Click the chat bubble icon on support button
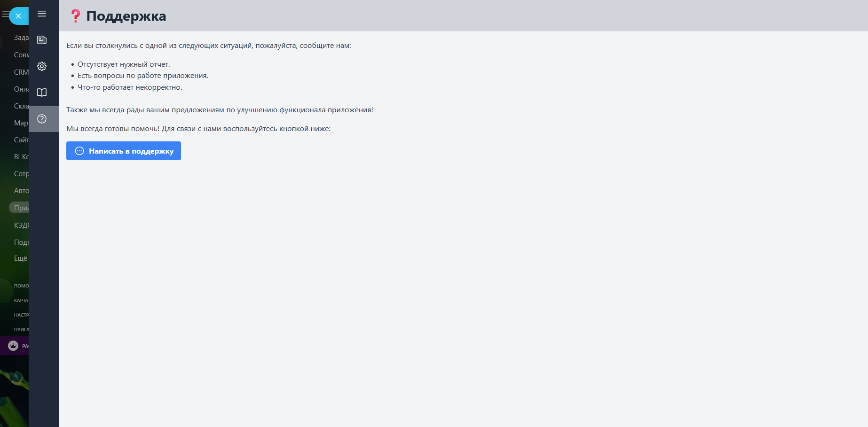The image size is (868, 427). tap(79, 151)
